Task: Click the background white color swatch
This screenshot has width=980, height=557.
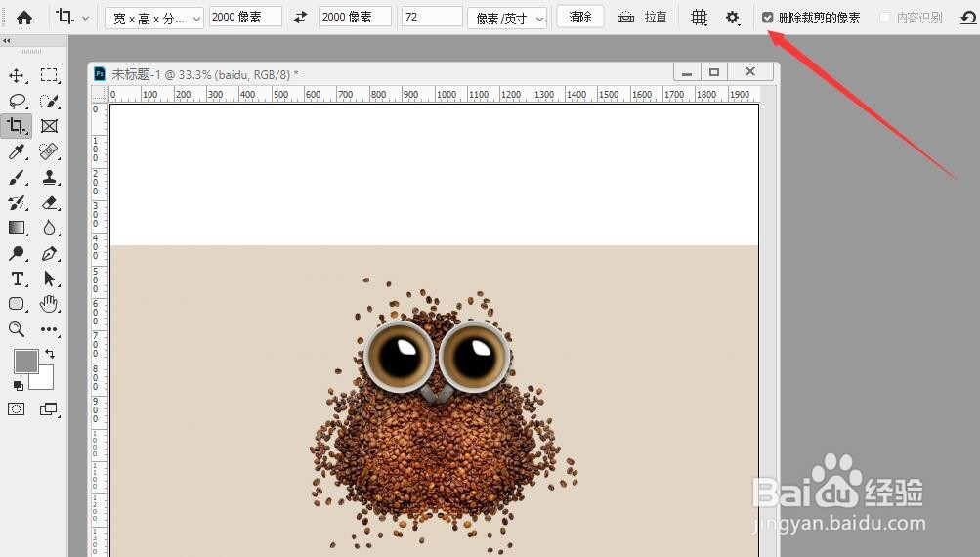Action: 44,379
